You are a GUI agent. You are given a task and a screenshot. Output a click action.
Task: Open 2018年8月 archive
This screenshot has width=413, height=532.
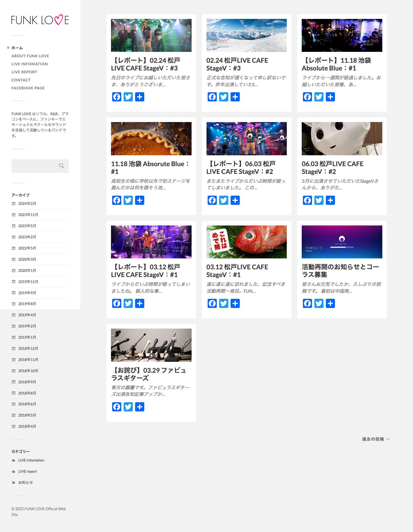point(27,393)
